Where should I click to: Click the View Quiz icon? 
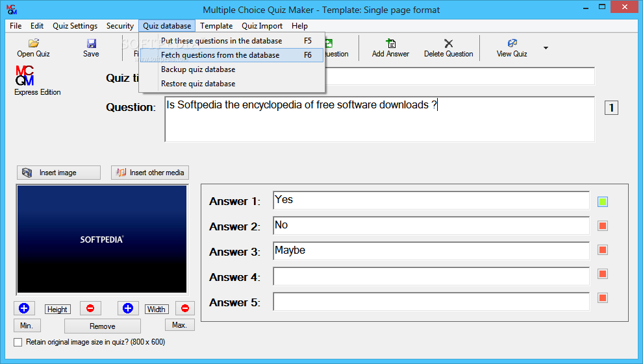point(512,43)
